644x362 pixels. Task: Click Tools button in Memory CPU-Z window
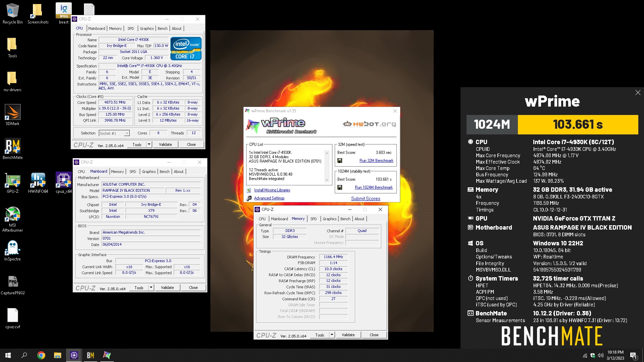point(320,335)
